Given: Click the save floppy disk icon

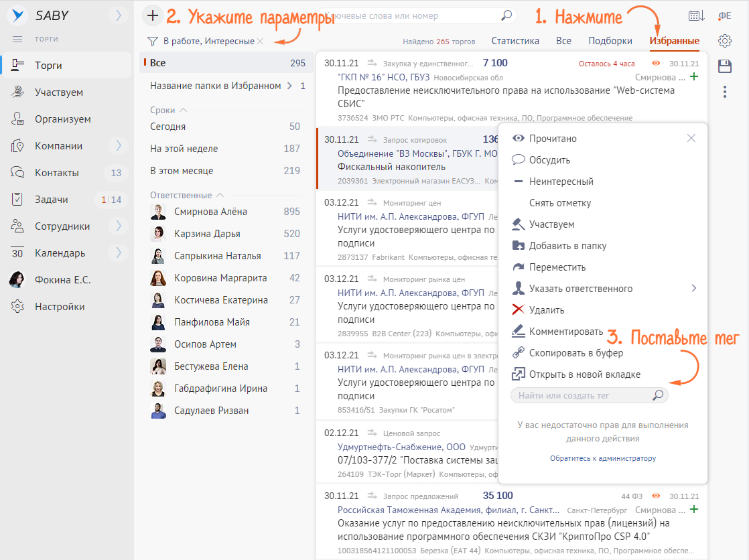Looking at the screenshot, I should coord(724,66).
